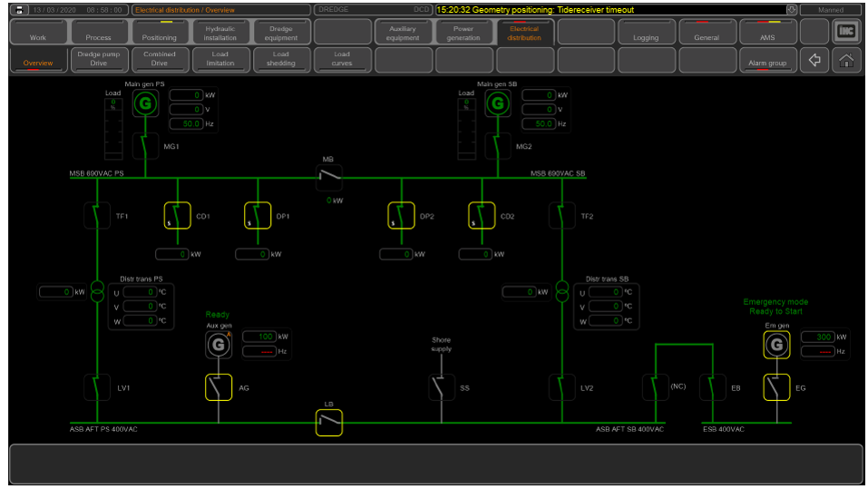Toggle the DP1 breaker switch
The height and width of the screenshot is (489, 868).
258,215
